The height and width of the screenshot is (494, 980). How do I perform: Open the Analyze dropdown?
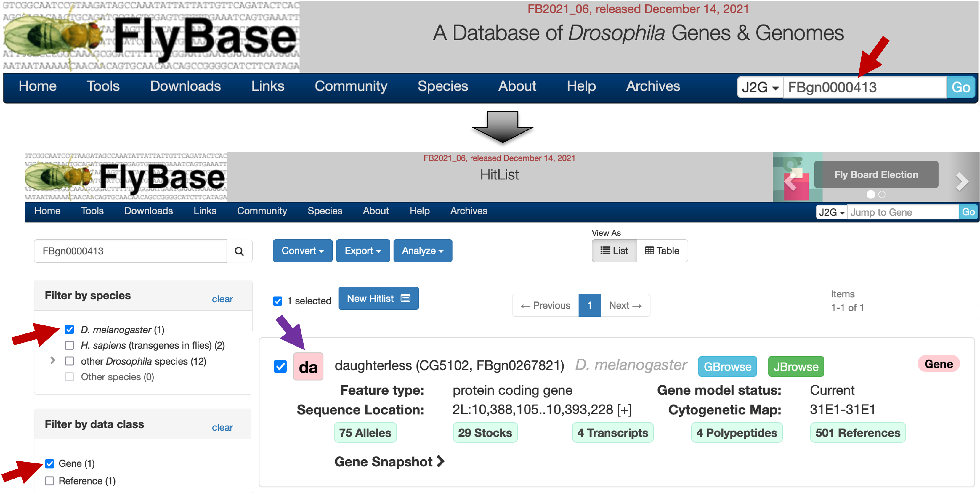point(423,251)
